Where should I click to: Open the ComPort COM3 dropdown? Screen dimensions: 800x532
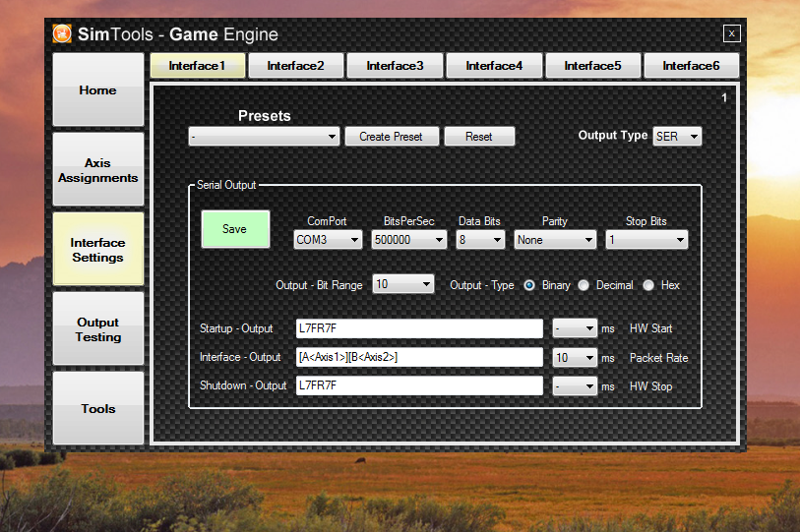tap(328, 240)
